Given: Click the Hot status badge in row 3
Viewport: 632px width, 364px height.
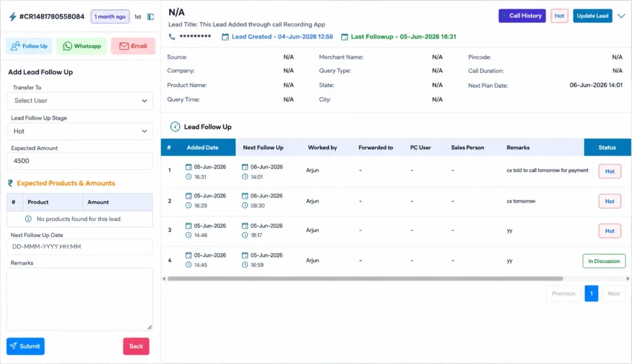Looking at the screenshot, I should 610,231.
